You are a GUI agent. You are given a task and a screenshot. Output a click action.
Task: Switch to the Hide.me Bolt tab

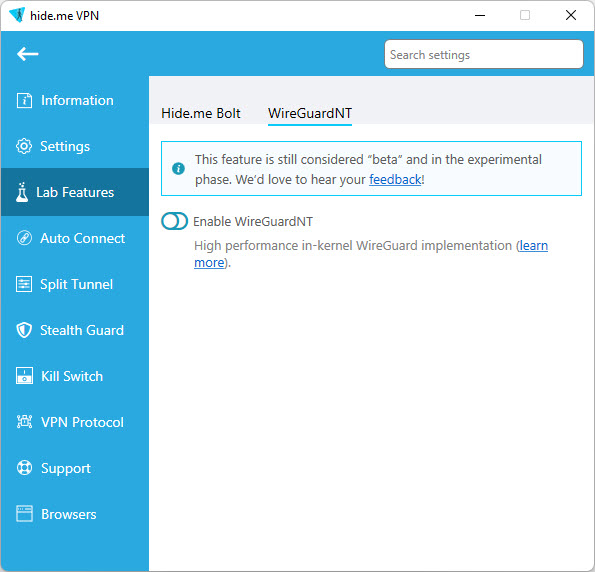coord(201,113)
